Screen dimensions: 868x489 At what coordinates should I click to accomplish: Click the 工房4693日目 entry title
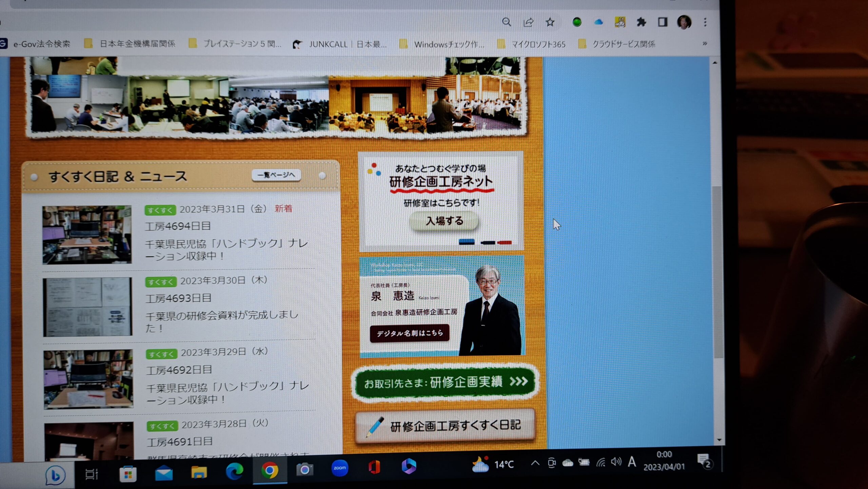179,298
